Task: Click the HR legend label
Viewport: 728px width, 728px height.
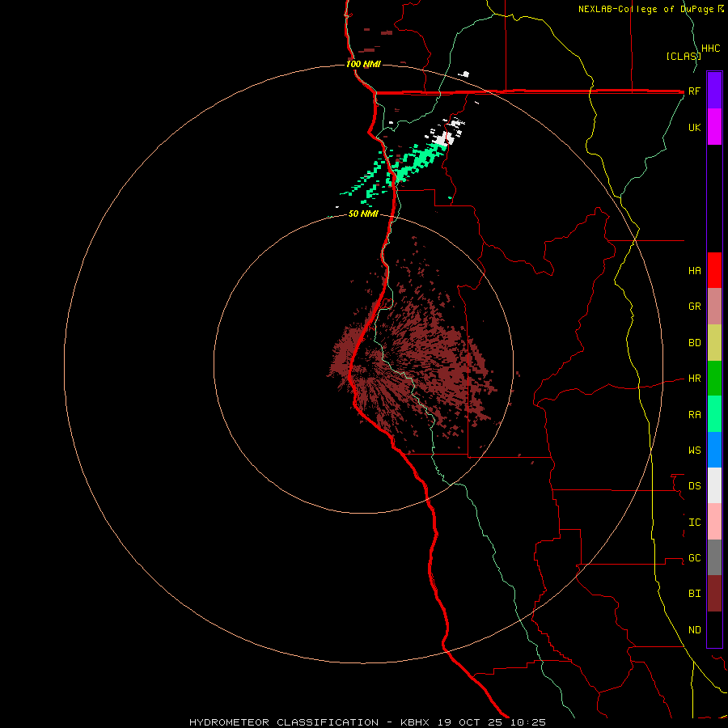Action: 694,379
